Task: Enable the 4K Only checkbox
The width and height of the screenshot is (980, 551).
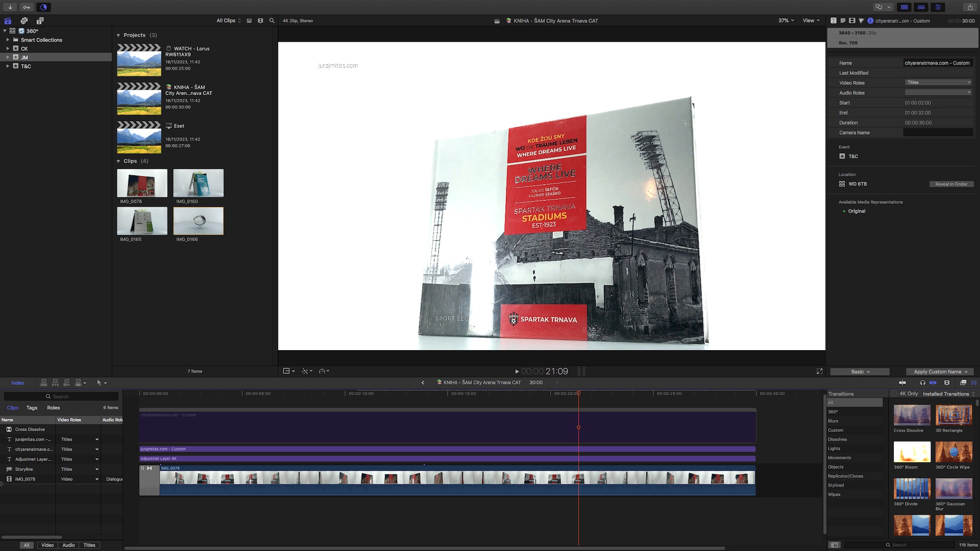Action: [894, 393]
